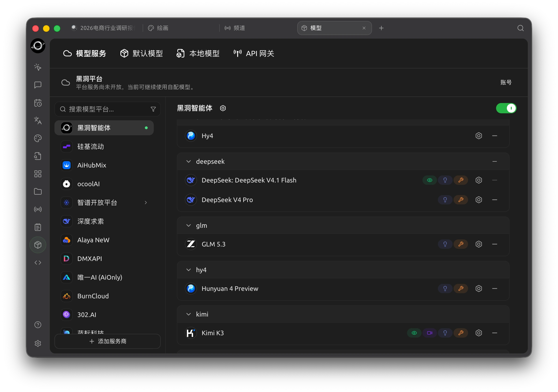This screenshot has height=392, width=558.
Task: Toggle tool wrench badge on DeepSeek V4 Pro
Action: tap(461, 200)
